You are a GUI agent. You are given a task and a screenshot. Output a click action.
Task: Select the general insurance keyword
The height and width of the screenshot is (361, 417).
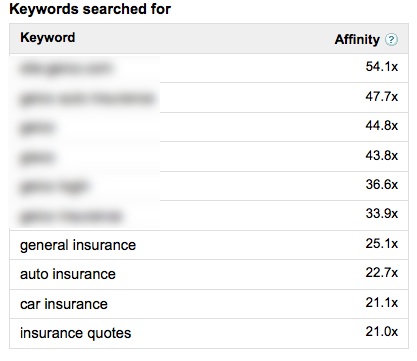point(78,245)
